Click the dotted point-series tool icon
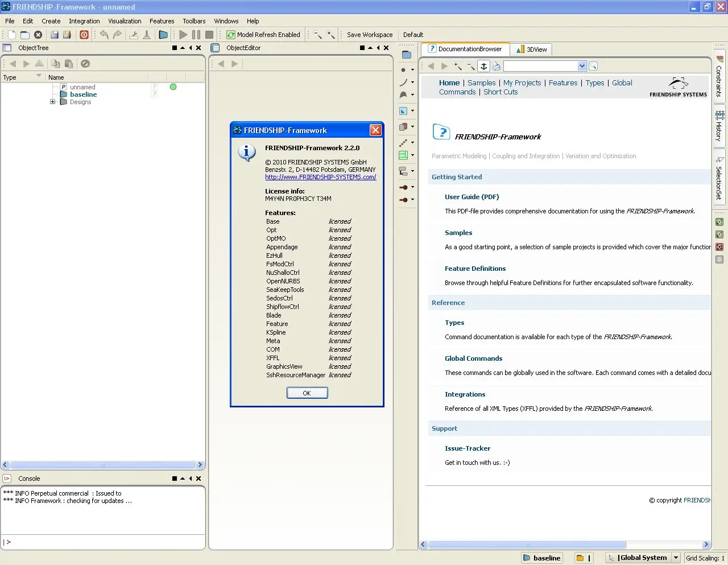Image resolution: width=728 pixels, height=565 pixels. 403,142
